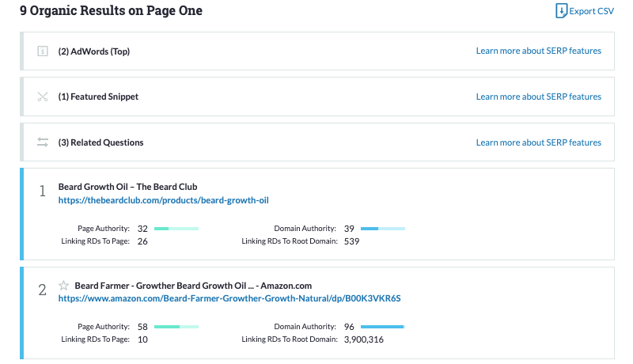Click the AdWords dollar sign icon

pos(43,51)
